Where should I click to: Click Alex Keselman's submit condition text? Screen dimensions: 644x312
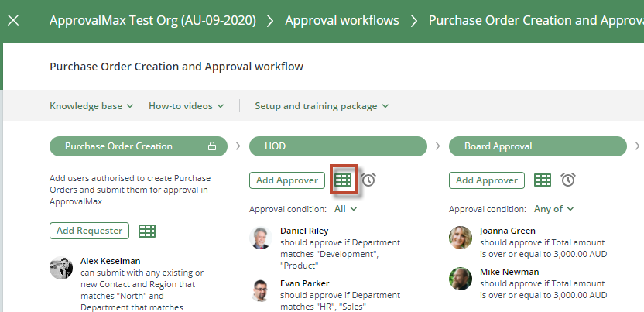coord(142,290)
